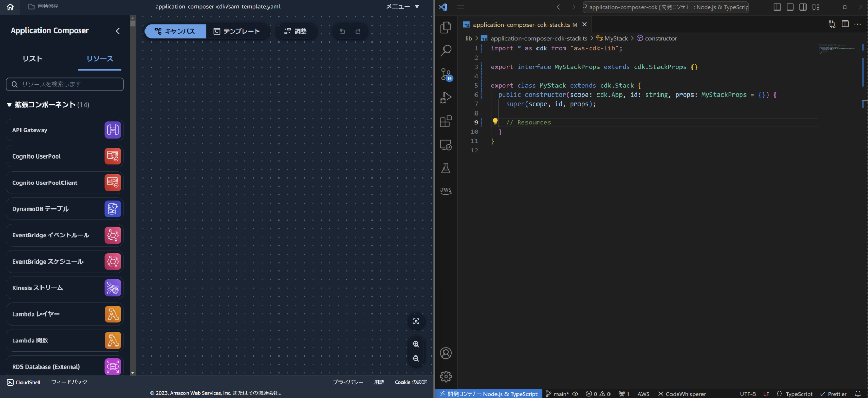The image size is (868, 398).
Task: Click the VS Code command center search box
Action: (x=665, y=7)
